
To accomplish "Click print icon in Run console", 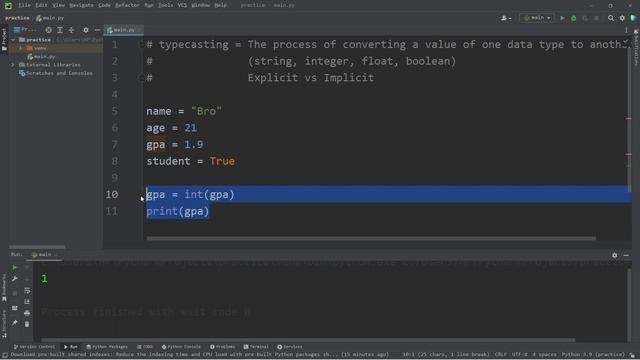I will click(27, 313).
